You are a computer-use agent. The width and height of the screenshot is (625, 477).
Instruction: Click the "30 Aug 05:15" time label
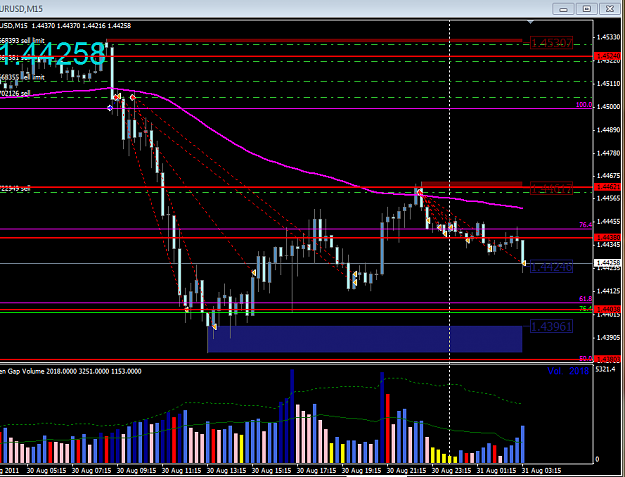(47, 471)
